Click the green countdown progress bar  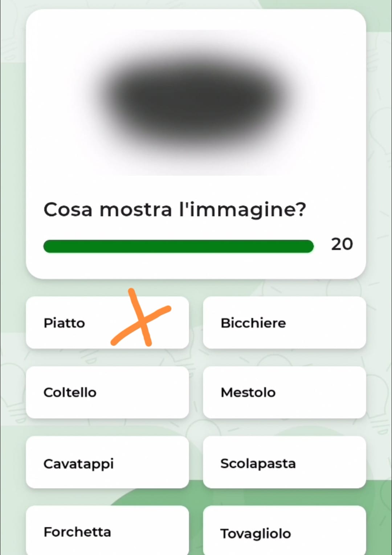click(178, 246)
